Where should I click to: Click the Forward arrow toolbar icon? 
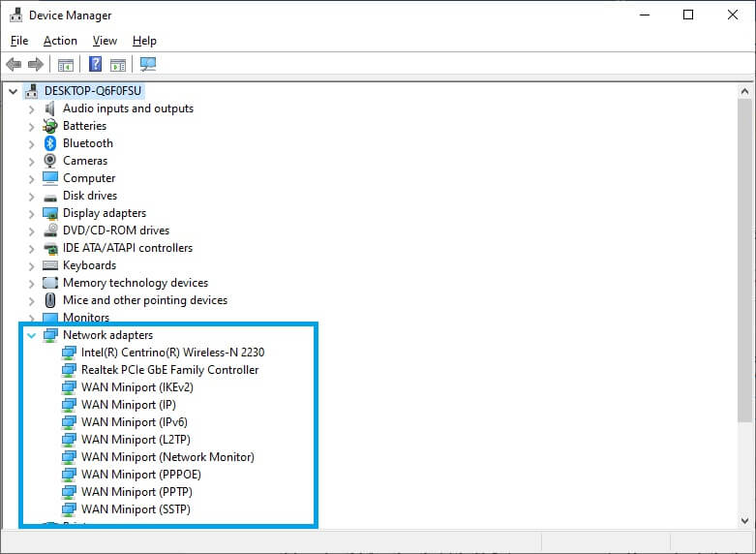click(x=36, y=64)
